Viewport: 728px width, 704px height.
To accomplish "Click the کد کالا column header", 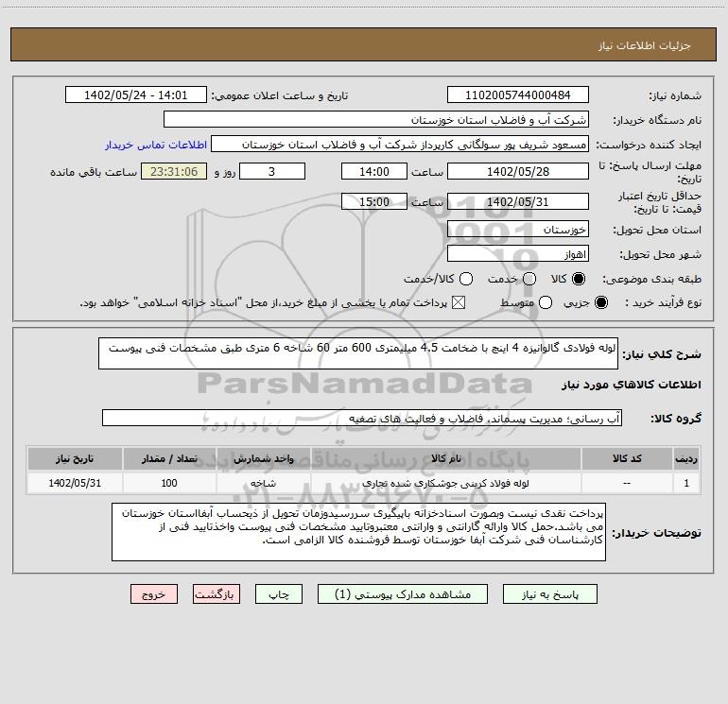I will pyautogui.click(x=627, y=458).
